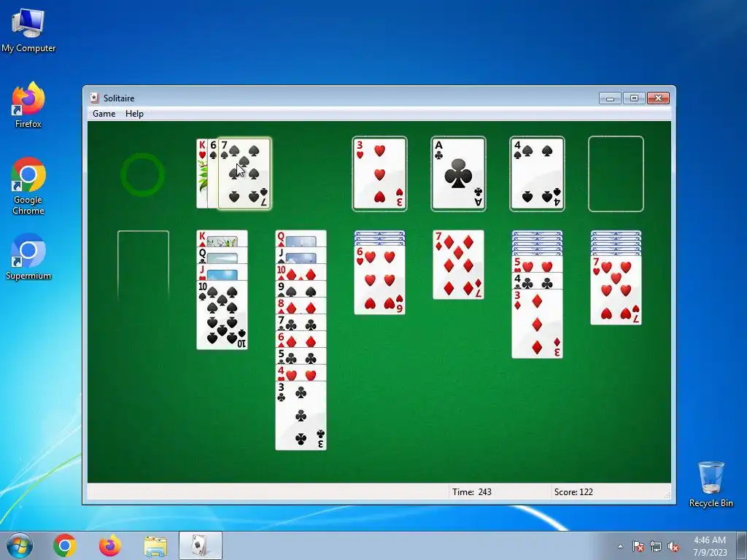Click the Solitaire taskbar button

tap(200, 545)
